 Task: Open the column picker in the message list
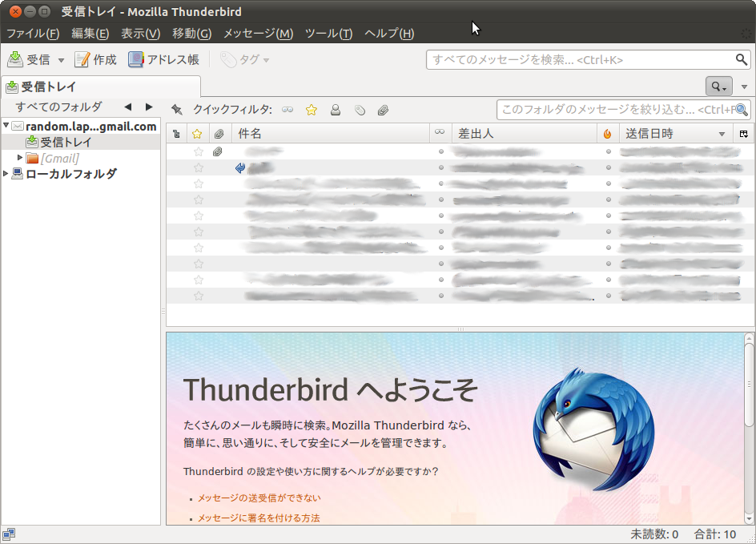pyautogui.click(x=744, y=134)
